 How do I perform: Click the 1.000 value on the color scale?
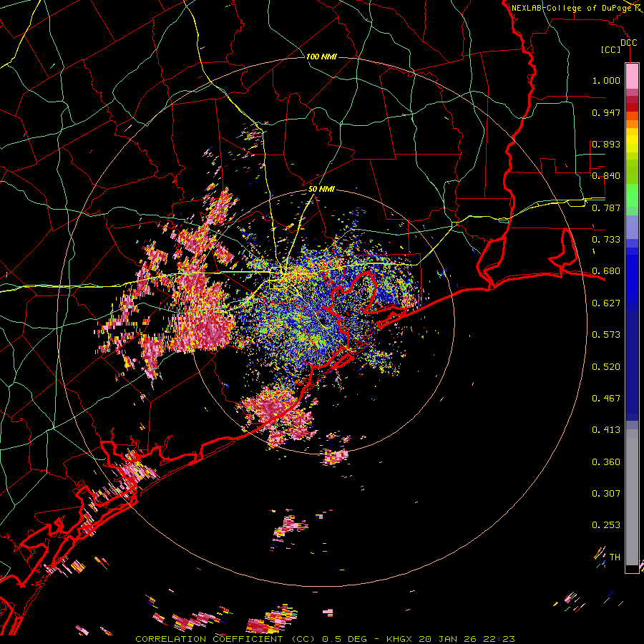[606, 80]
